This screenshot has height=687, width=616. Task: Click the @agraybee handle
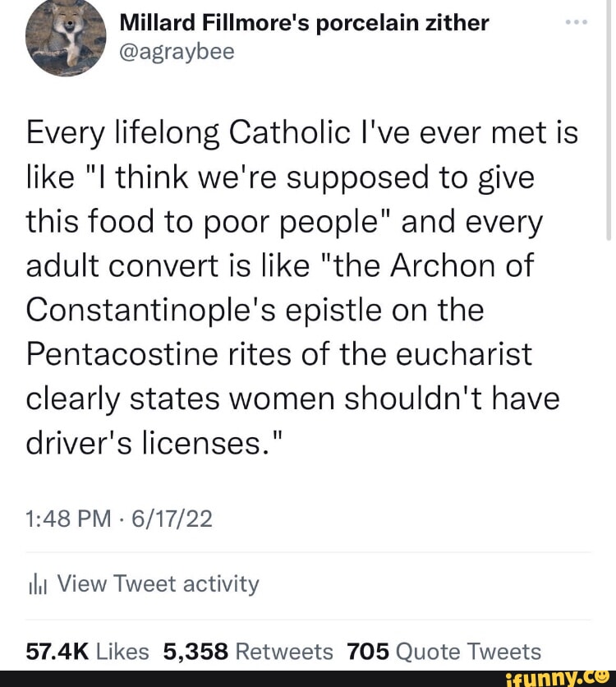pos(177,52)
